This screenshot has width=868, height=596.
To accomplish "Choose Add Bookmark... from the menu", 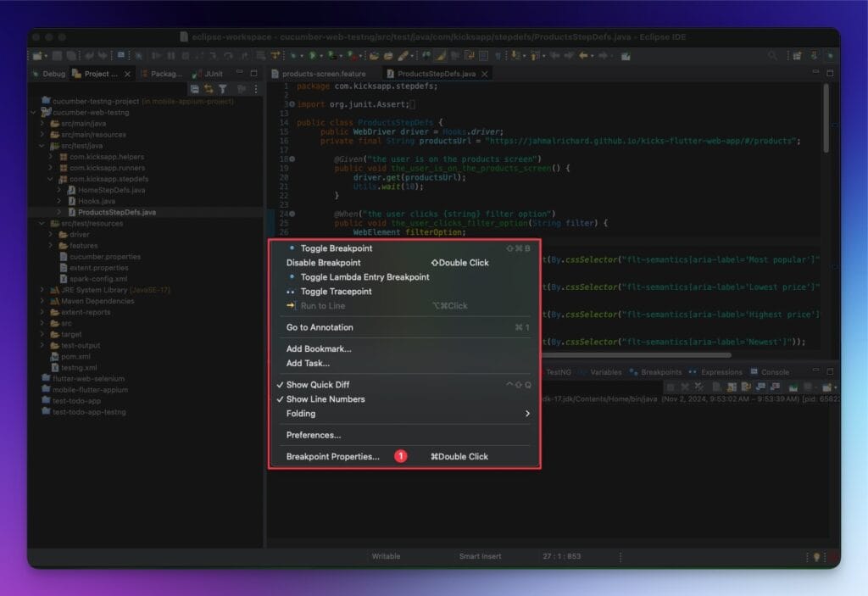I will 319,349.
